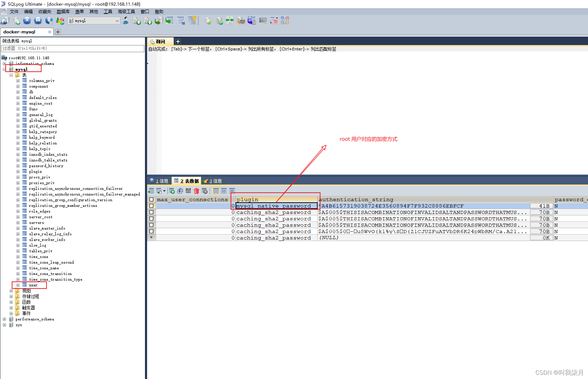Image resolution: width=588 pixels, height=379 pixels.
Task: Switch result to grid view icon
Action: coord(216,191)
